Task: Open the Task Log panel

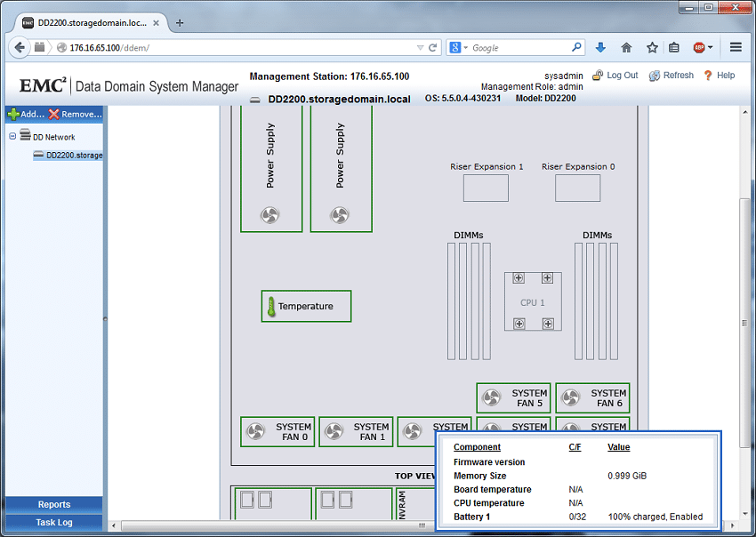Action: coord(54,522)
